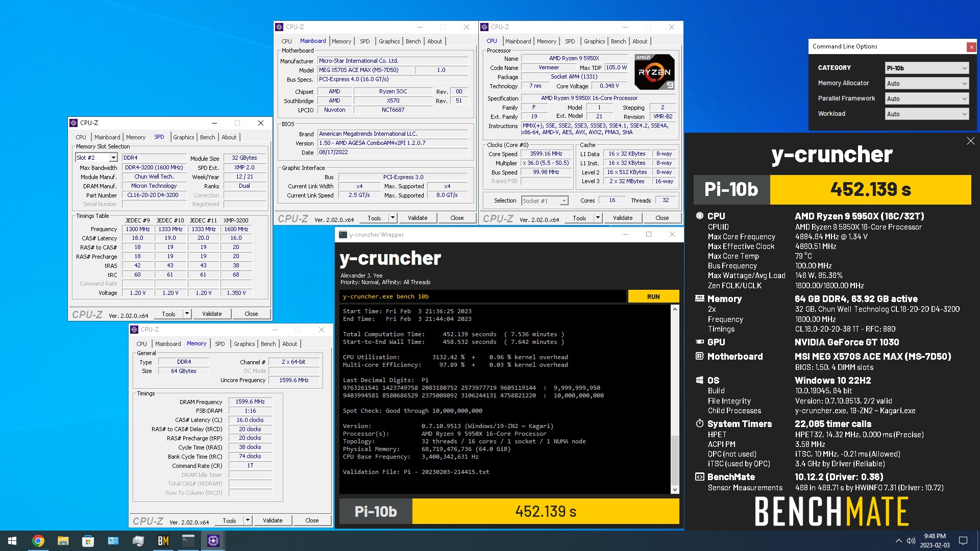Click the y-cruncher output scrollbar thumb
The width and height of the screenshot is (980, 551).
pos(675,459)
